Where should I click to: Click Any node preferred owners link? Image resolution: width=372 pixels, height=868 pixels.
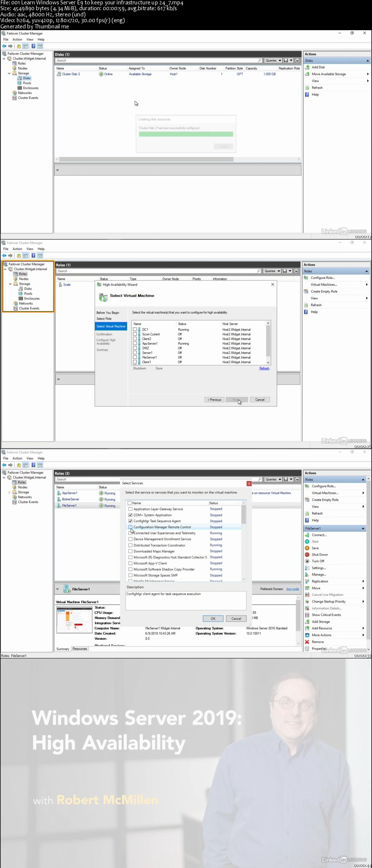(x=292, y=589)
